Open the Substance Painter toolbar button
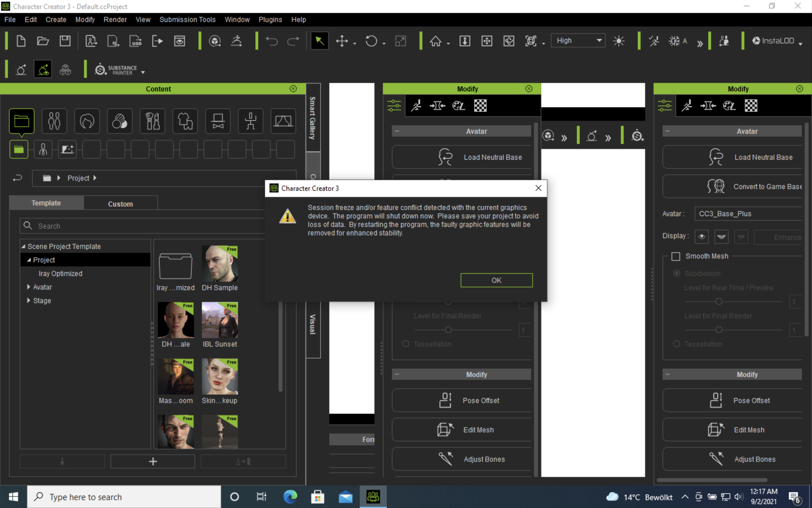This screenshot has height=508, width=812. click(x=116, y=70)
